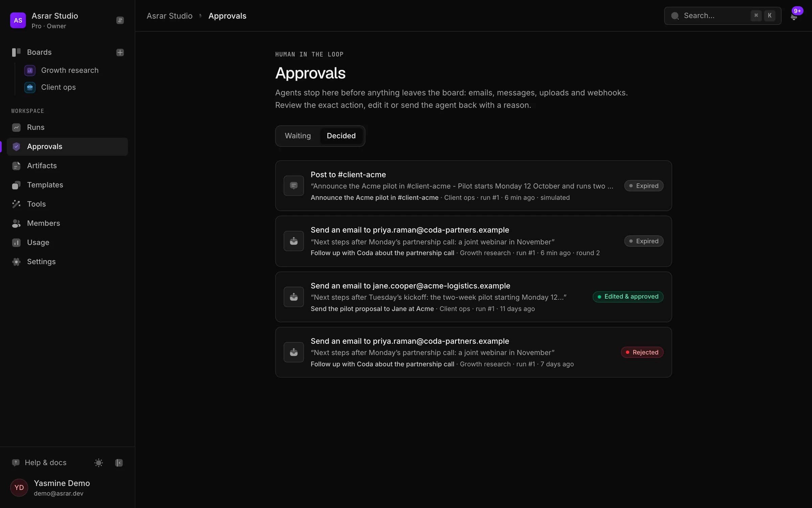The width and height of the screenshot is (812, 508).
Task: Click the AS workspace avatar
Action: coord(18,20)
